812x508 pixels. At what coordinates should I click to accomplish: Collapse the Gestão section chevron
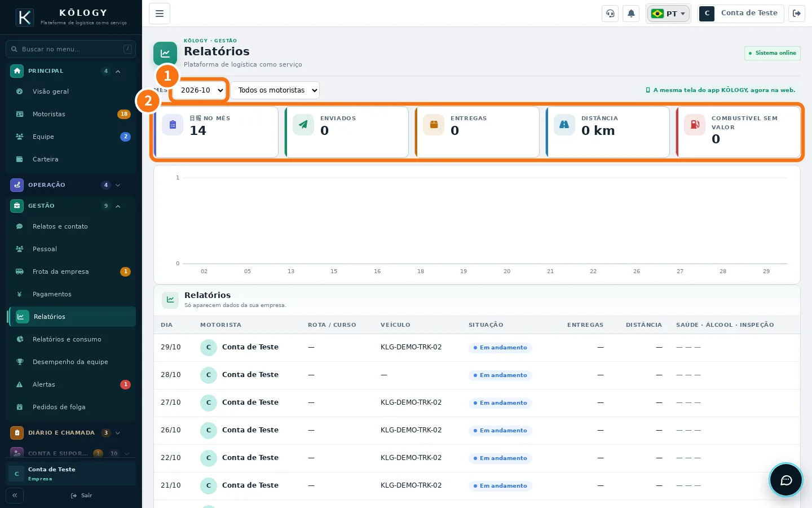118,207
